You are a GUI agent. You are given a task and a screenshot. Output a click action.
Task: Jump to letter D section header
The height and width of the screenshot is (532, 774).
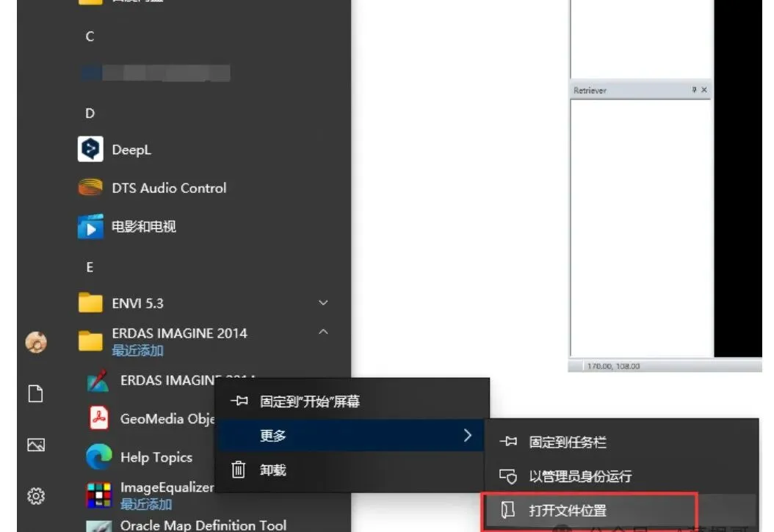point(90,114)
